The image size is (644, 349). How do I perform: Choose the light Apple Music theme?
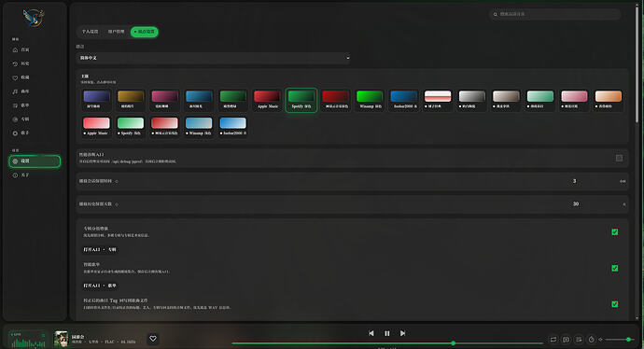[96, 127]
